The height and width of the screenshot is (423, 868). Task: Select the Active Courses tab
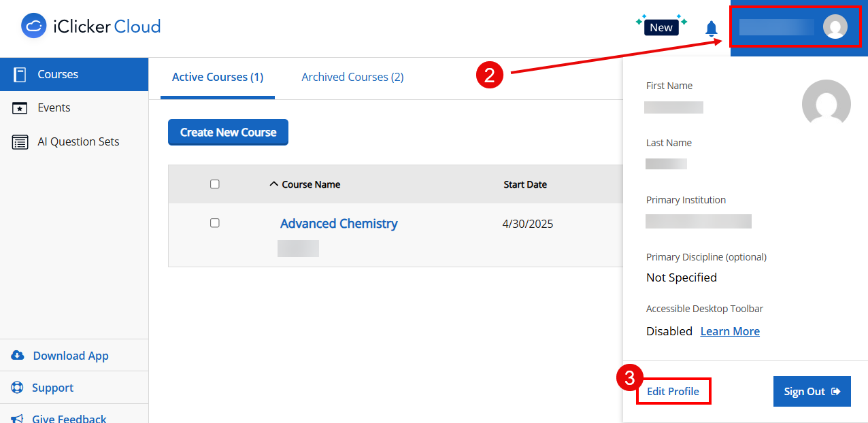pyautogui.click(x=218, y=77)
